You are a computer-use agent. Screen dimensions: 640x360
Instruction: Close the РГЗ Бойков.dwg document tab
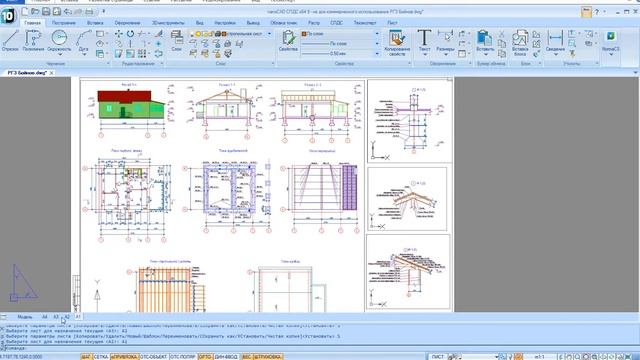[x=51, y=73]
